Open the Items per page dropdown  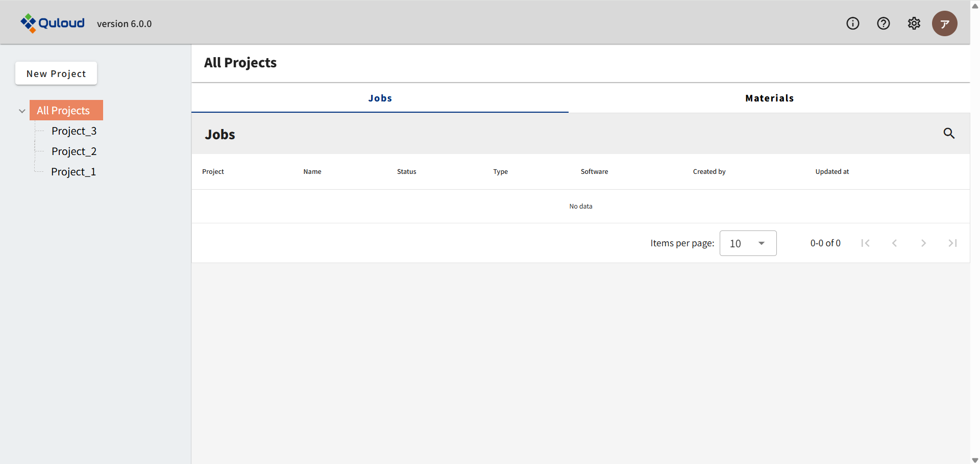pos(748,243)
